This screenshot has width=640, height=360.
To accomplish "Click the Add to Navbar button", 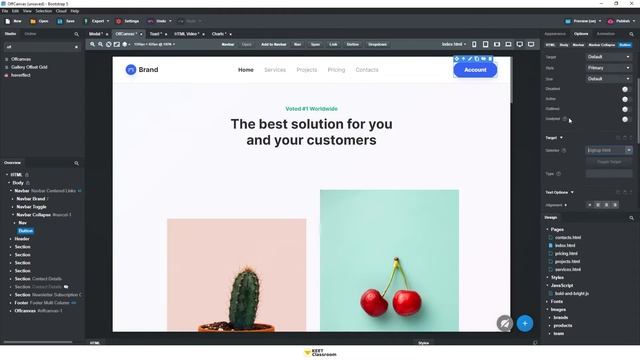I will [x=273, y=44].
